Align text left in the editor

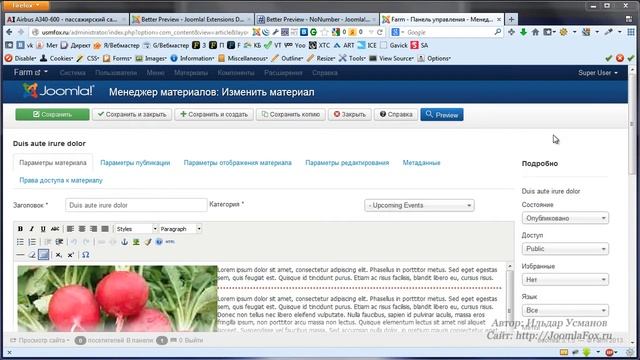(70, 229)
